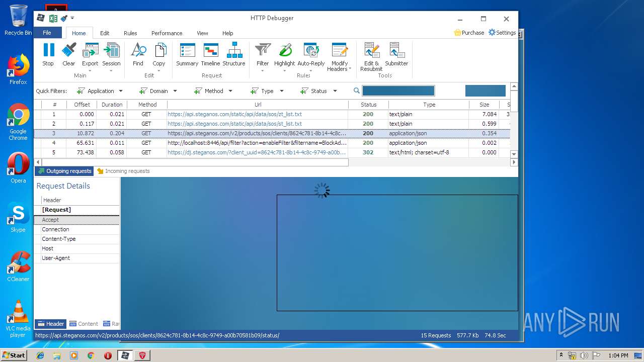
Task: Switch to the Help ribbon tab
Action: [228, 33]
